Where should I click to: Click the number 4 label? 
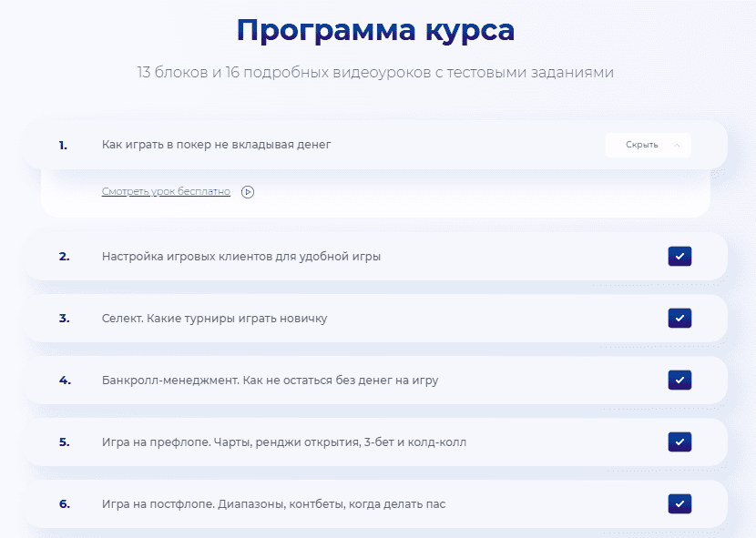point(61,380)
